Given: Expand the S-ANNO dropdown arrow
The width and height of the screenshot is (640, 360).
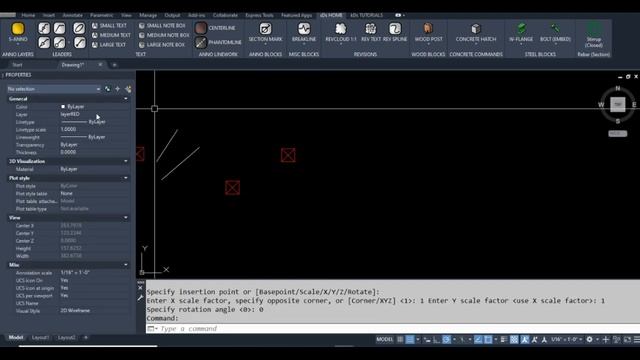Looking at the screenshot, I should pos(18,44).
